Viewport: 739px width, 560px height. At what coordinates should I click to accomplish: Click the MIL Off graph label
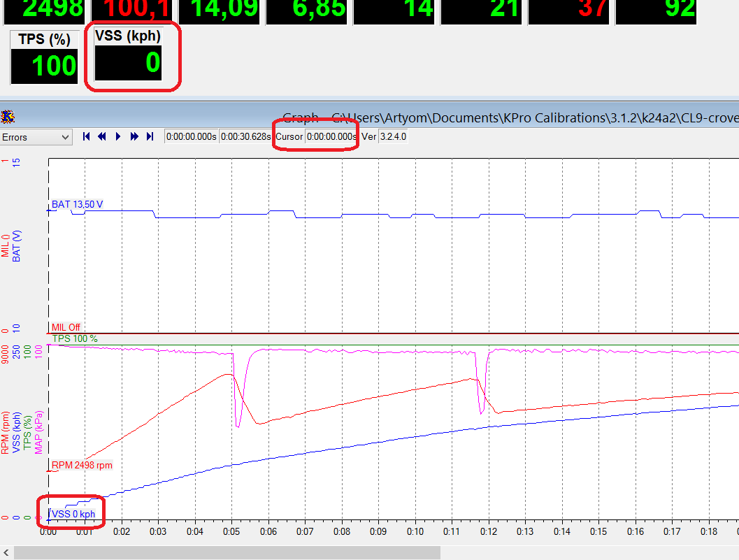[x=66, y=327]
